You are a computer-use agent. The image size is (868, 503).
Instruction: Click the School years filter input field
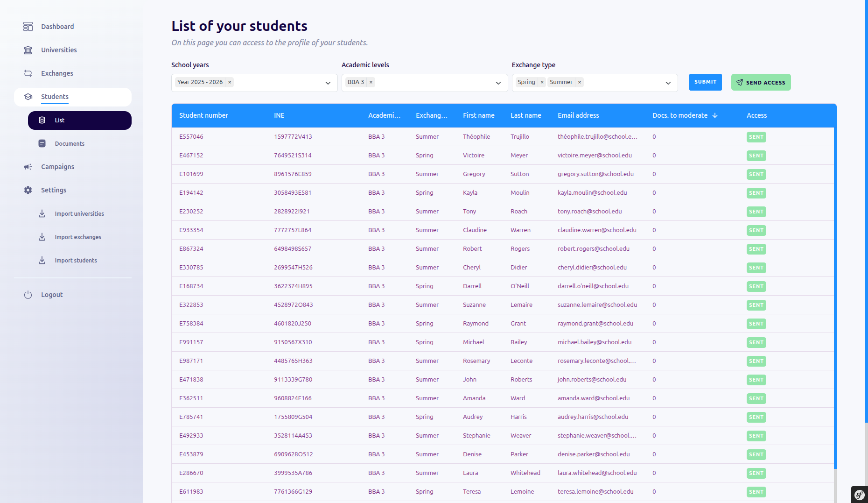254,83
